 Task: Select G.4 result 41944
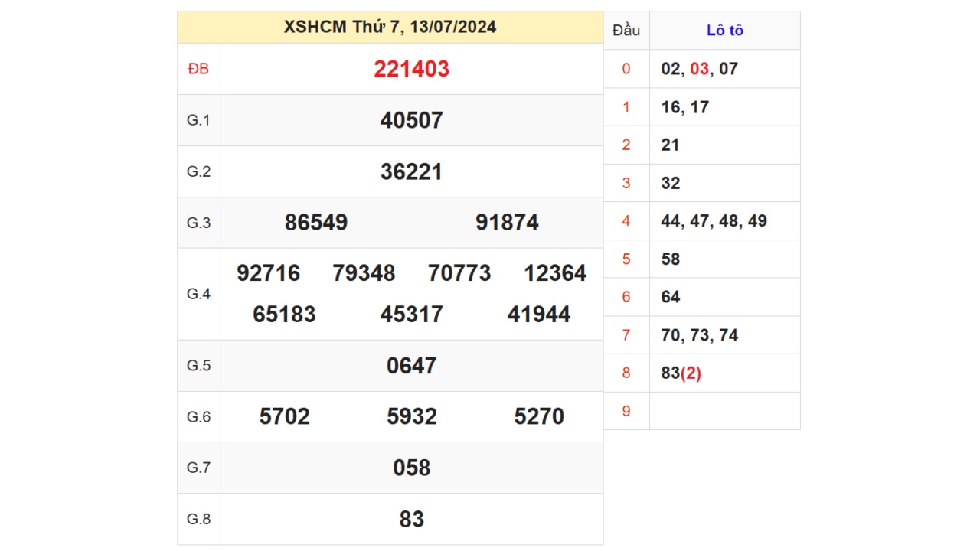pos(539,315)
